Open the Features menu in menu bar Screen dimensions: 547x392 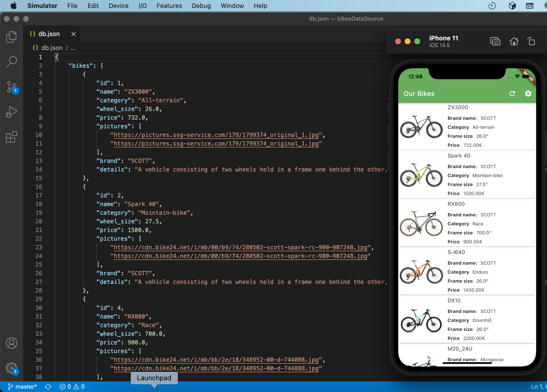(x=169, y=6)
